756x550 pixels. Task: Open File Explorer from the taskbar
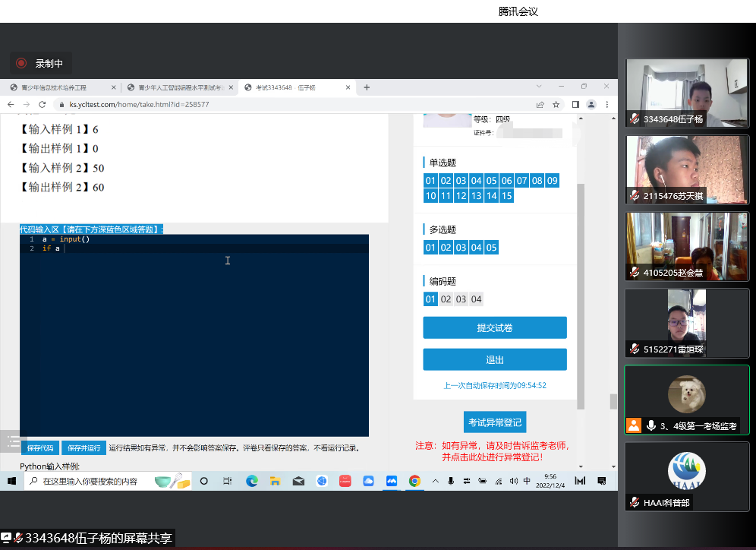click(x=275, y=481)
